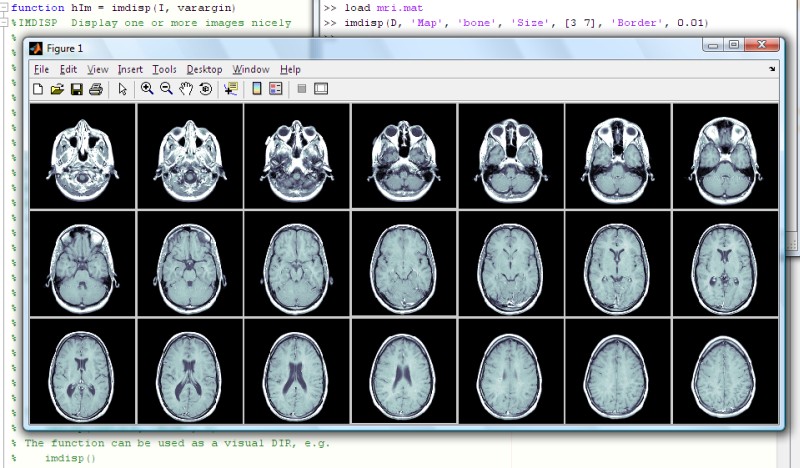
Task: Activate the Zoom In magnifier tool
Action: pos(147,89)
